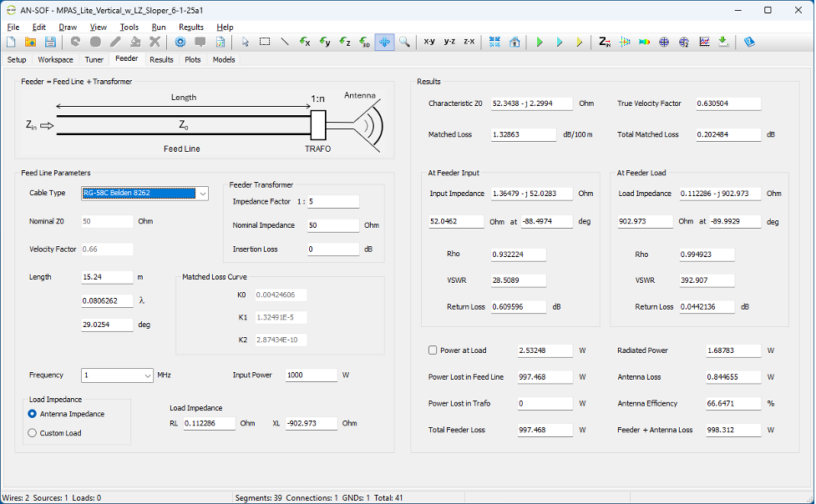This screenshot has height=504, width=816.
Task: Open the Results menu in menu bar
Action: click(x=191, y=27)
